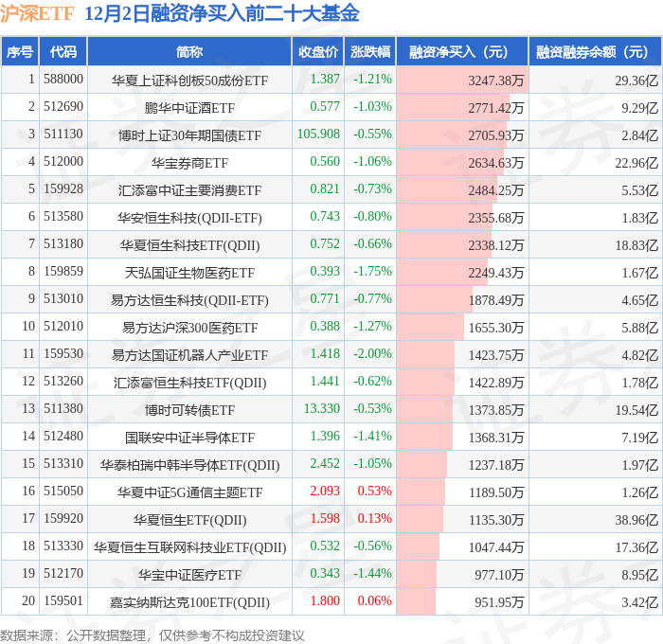Select 华宝券商ETF name cell
The image size is (663, 644).
point(189,162)
